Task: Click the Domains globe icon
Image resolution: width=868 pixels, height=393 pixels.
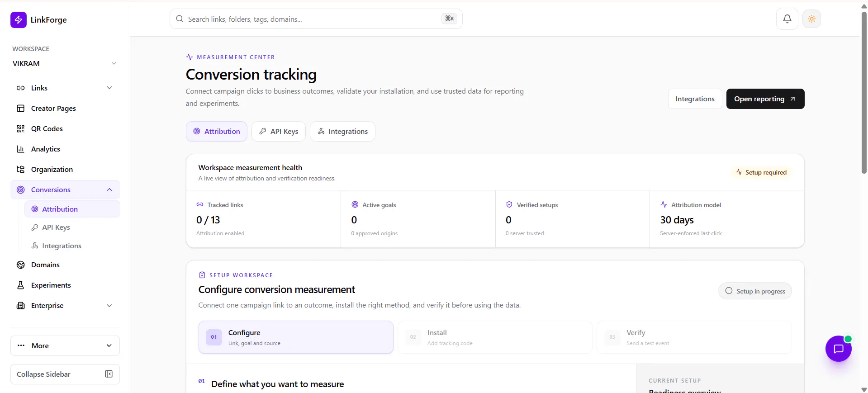Action: (21, 265)
